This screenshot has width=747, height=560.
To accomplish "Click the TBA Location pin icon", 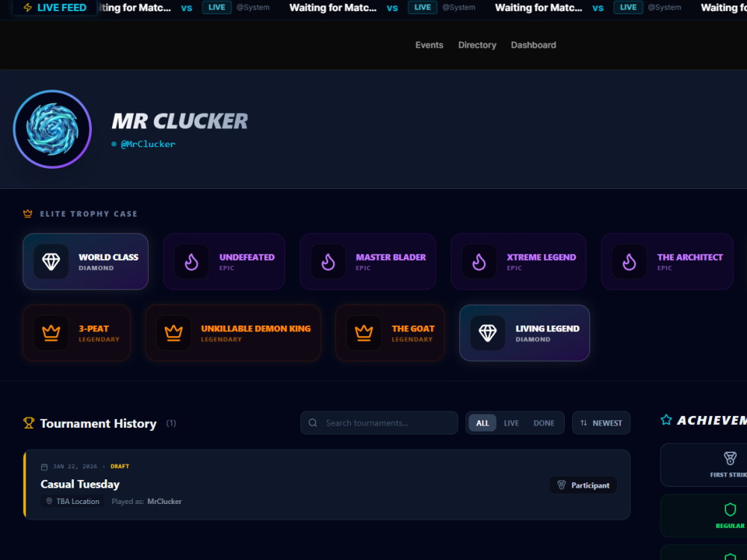I will [x=49, y=501].
